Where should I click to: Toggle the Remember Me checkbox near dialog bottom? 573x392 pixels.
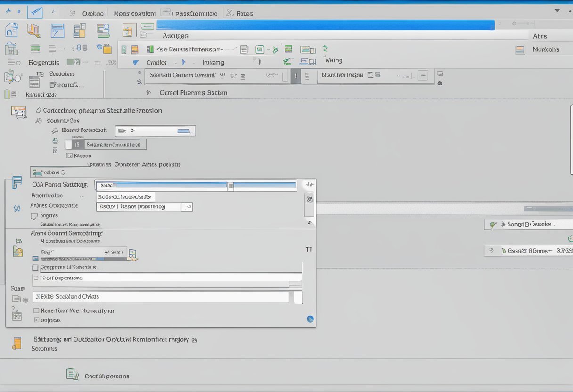36,310
